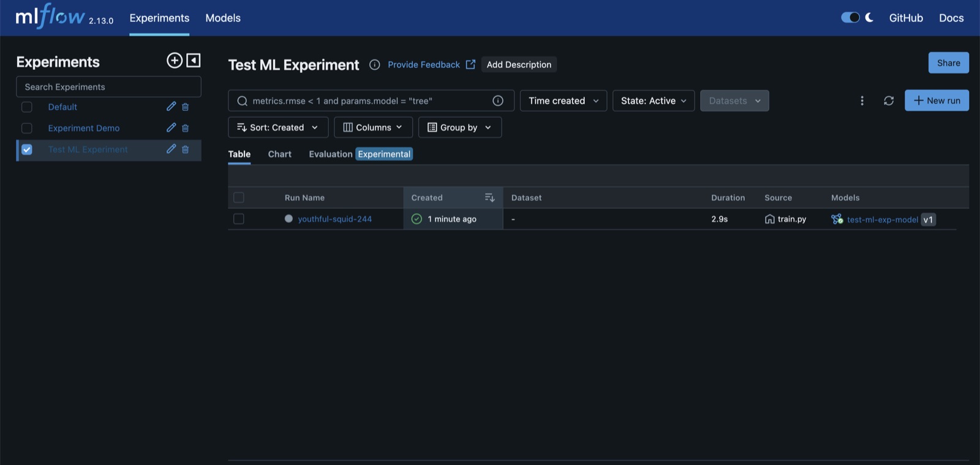The image size is (980, 465).
Task: Click the Run Name column header
Action: (304, 197)
